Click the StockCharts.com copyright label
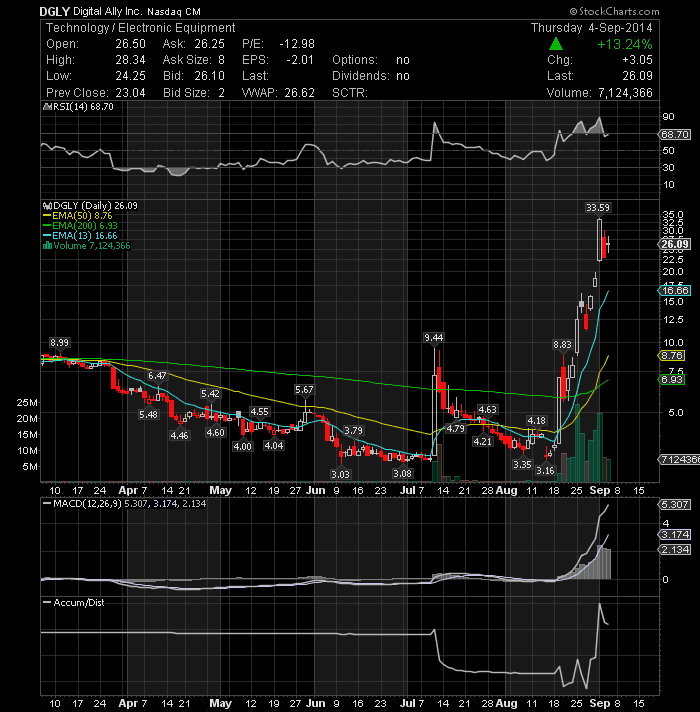700x712 pixels. 614,11
